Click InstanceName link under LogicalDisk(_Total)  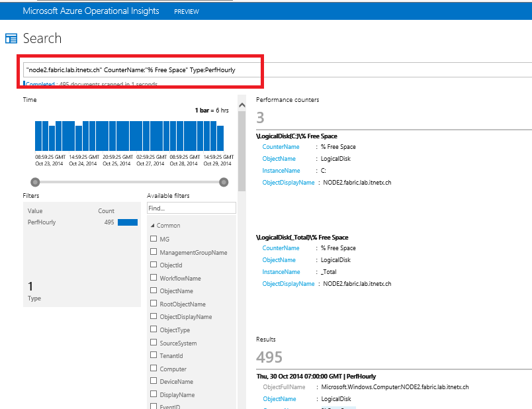point(281,271)
